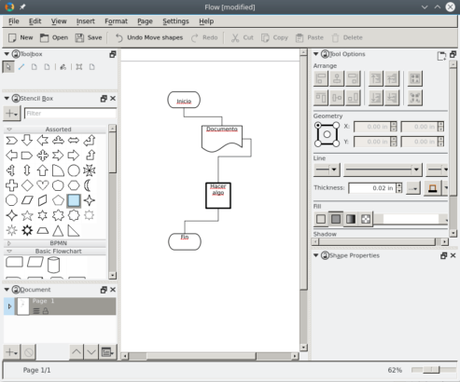Pick the plain triangle stencil
The image size is (460, 382).
[x=58, y=231]
